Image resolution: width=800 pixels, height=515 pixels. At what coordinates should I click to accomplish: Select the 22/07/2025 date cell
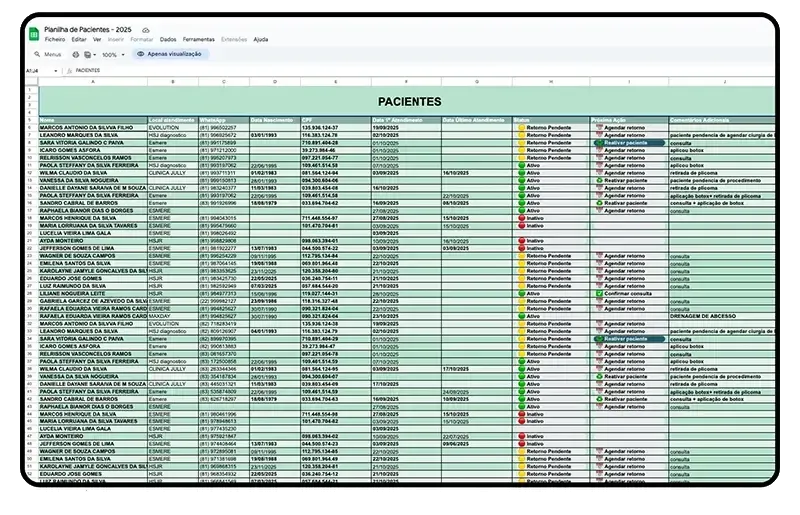(x=477, y=437)
